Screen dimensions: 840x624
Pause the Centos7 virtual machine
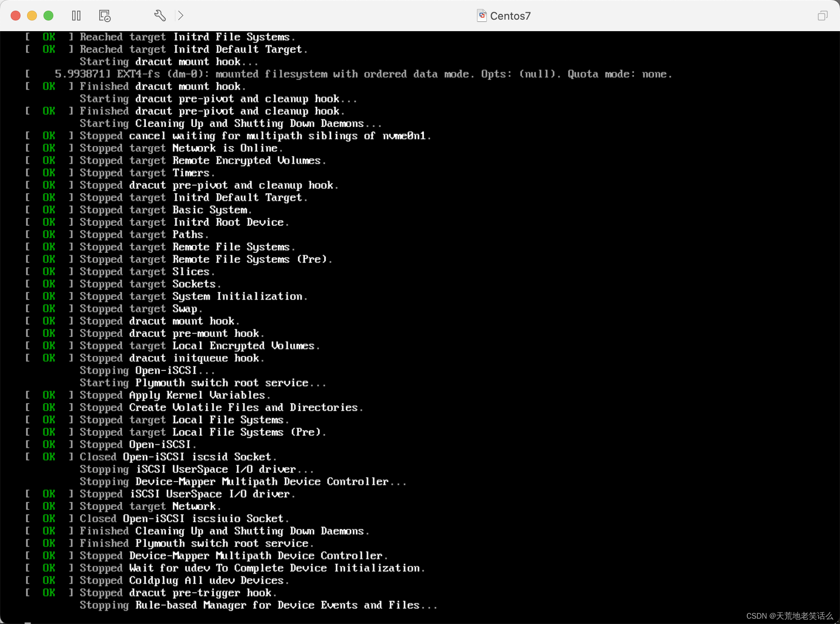point(76,16)
